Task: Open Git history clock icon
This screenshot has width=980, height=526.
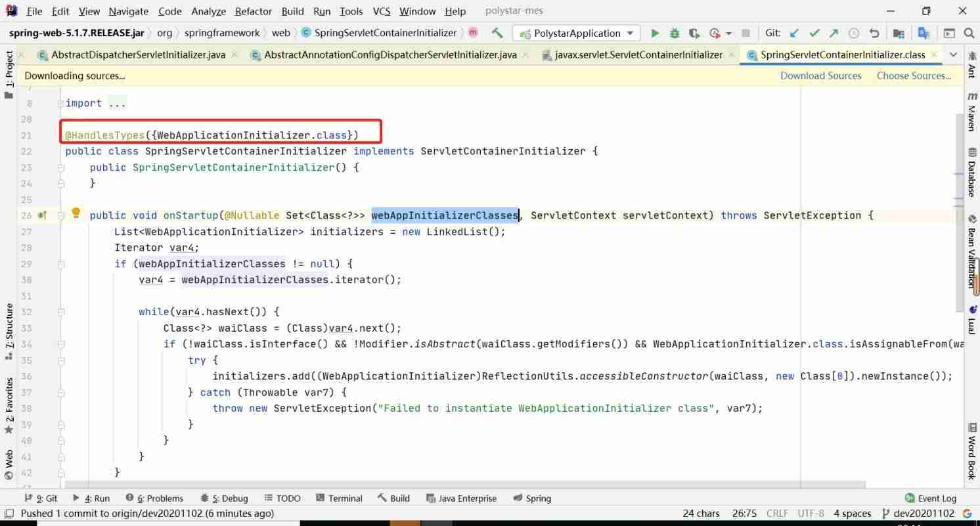Action: 854,33
